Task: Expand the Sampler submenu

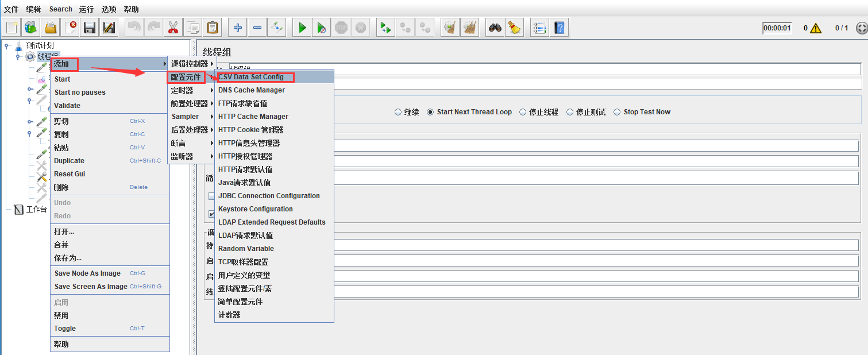Action: click(191, 117)
